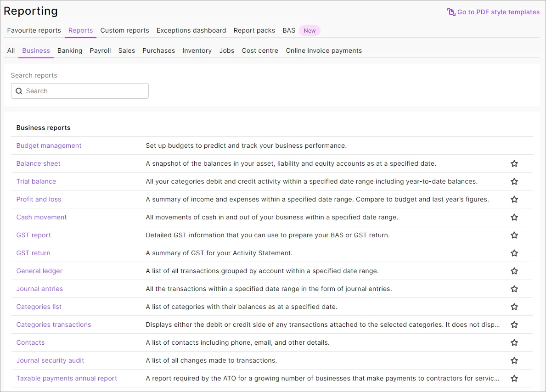
Task: Open the BAS tab
Action: (288, 30)
